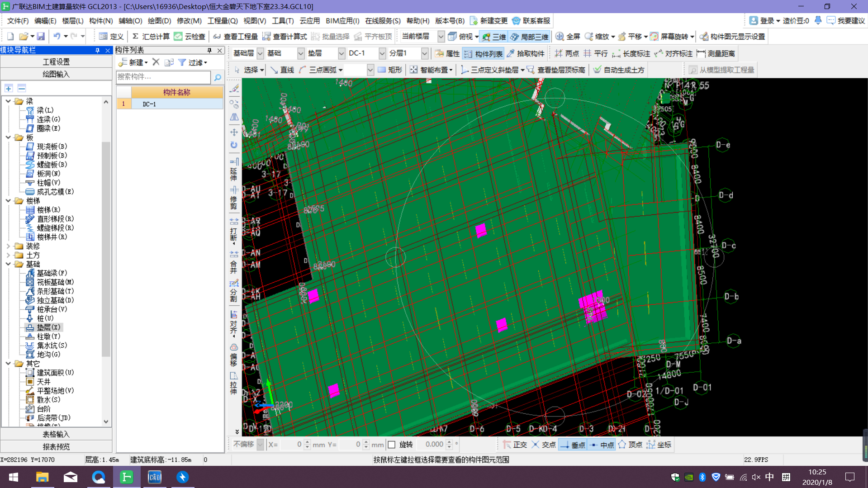Click the 修剪 trim tool

click(x=234, y=197)
